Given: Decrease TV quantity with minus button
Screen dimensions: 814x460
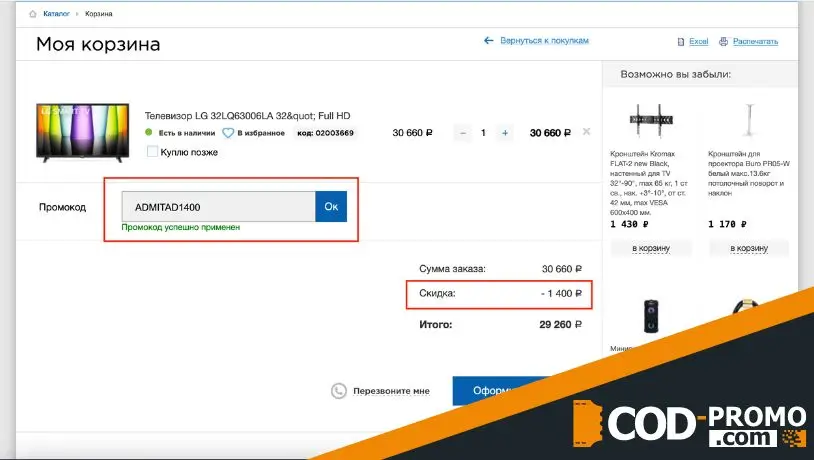Looking at the screenshot, I should click(463, 133).
